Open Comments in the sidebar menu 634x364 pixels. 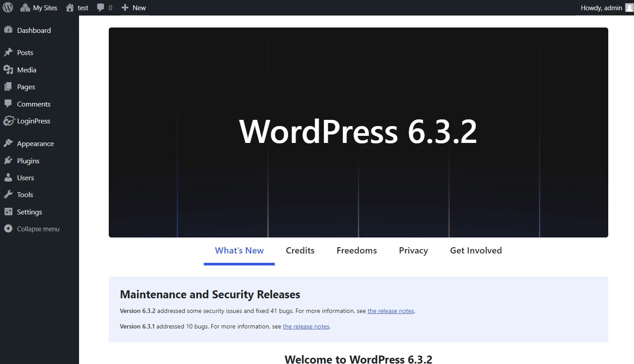(34, 104)
